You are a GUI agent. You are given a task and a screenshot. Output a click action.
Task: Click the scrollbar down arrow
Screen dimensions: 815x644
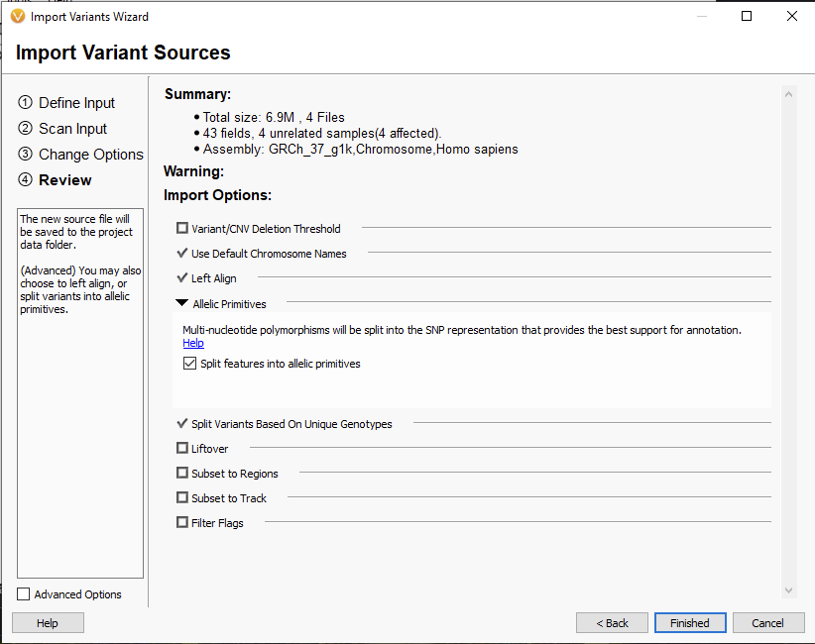click(x=788, y=590)
